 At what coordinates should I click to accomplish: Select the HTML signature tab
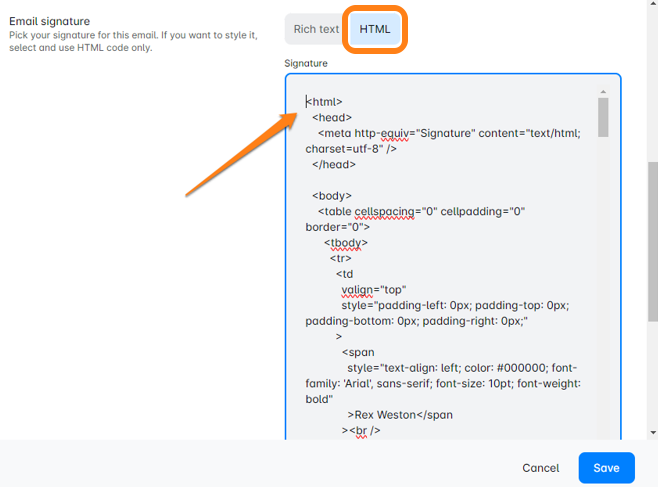click(375, 30)
